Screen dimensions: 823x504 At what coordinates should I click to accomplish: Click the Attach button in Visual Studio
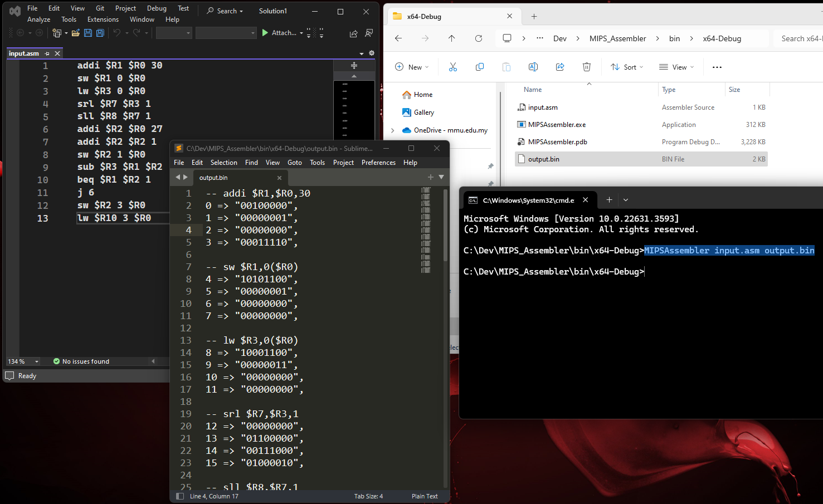tap(281, 32)
